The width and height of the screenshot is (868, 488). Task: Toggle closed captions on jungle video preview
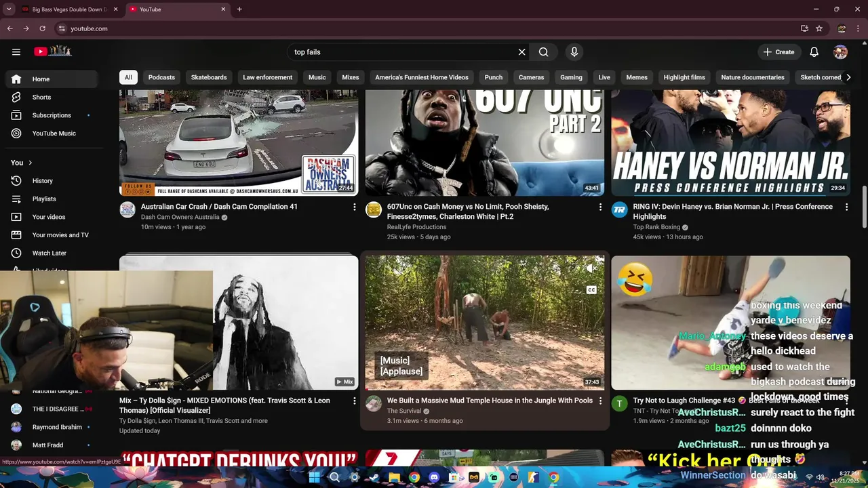point(591,290)
